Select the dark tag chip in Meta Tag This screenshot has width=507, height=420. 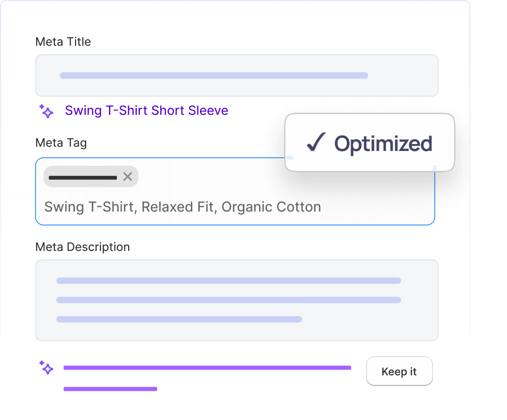[x=82, y=177]
